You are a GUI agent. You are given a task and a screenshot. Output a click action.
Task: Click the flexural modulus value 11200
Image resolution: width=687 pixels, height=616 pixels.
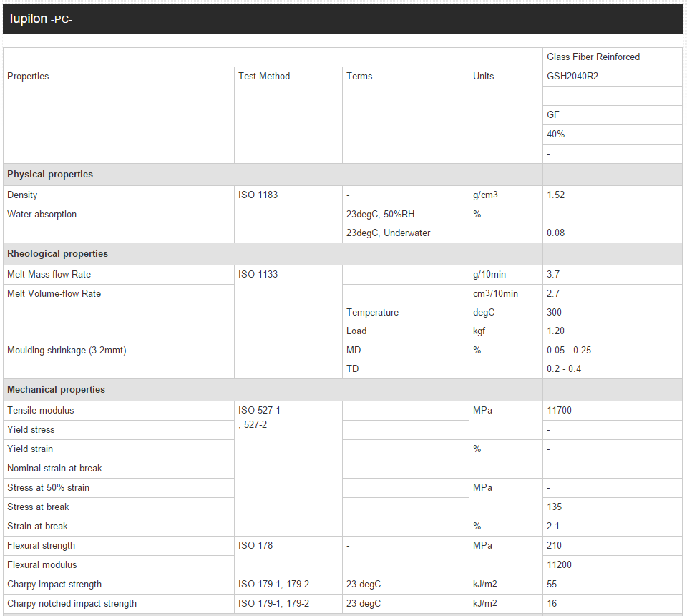point(559,564)
